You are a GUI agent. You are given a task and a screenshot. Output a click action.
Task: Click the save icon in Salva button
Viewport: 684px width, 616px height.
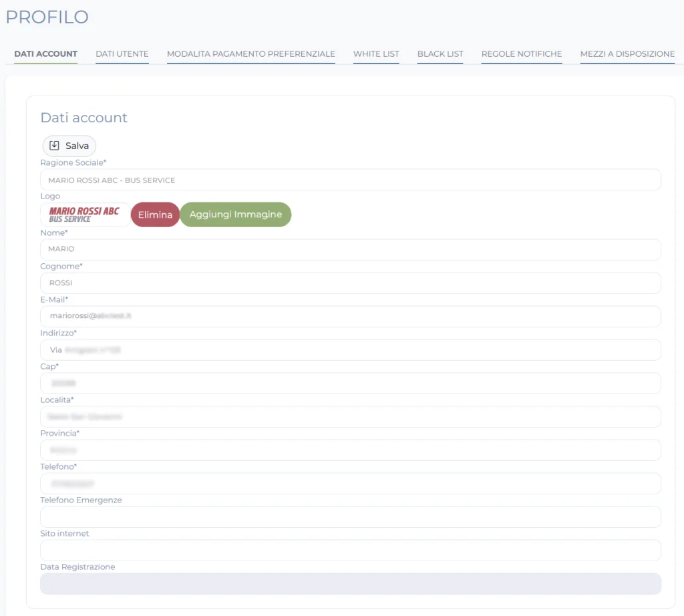54,146
